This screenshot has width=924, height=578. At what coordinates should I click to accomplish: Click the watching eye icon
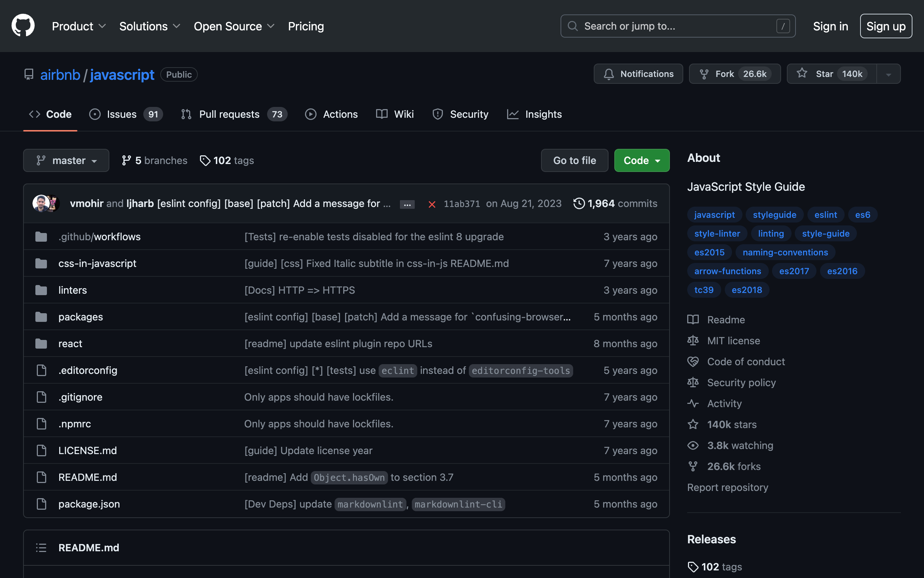(x=693, y=446)
